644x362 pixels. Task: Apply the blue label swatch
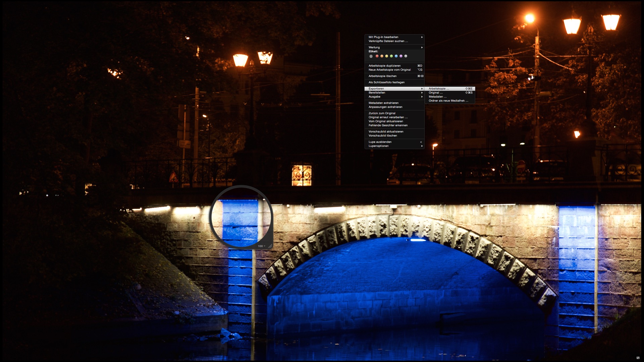coord(396,56)
